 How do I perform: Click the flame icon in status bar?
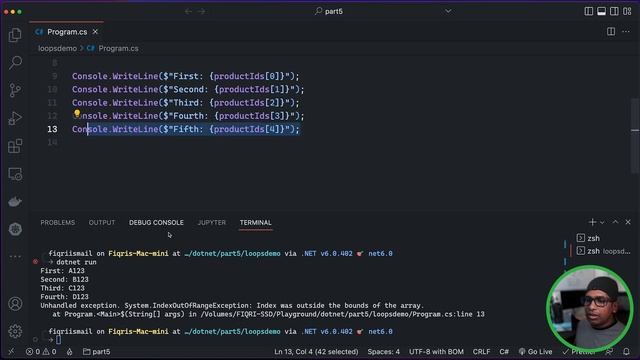pyautogui.click(x=69, y=351)
